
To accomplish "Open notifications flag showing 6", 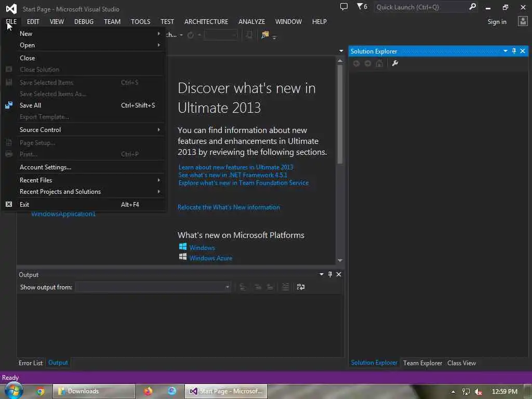I will tap(362, 6).
